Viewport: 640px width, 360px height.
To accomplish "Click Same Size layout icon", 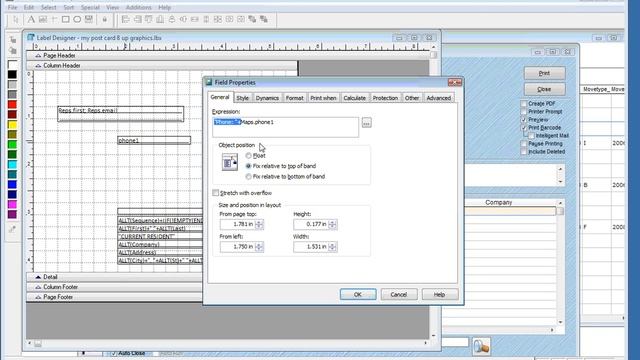I will pyautogui.click(x=218, y=19).
